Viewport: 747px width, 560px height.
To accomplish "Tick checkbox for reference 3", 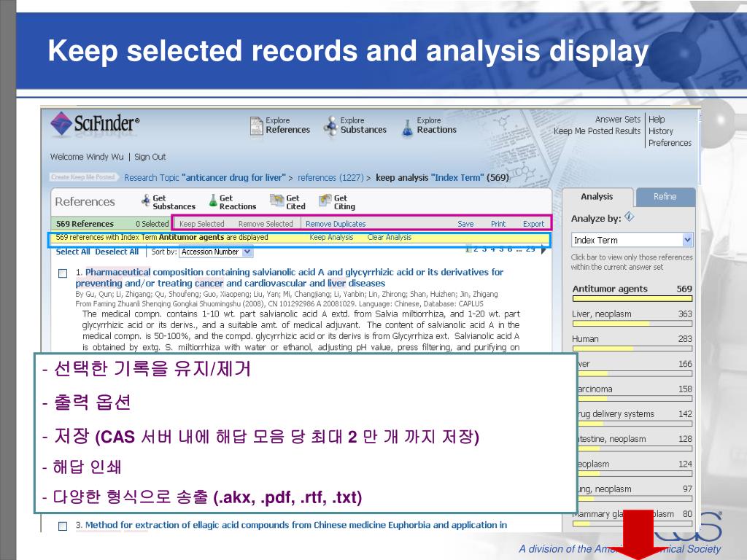I will pyautogui.click(x=63, y=526).
